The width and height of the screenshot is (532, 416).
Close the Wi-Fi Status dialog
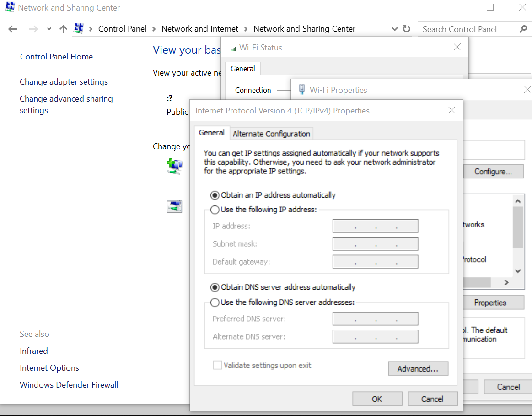click(457, 47)
